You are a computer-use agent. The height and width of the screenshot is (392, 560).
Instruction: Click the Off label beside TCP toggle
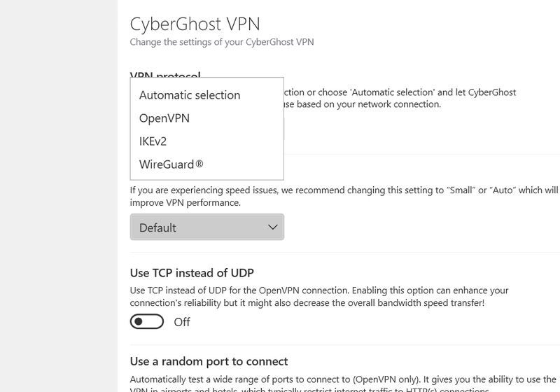182,322
